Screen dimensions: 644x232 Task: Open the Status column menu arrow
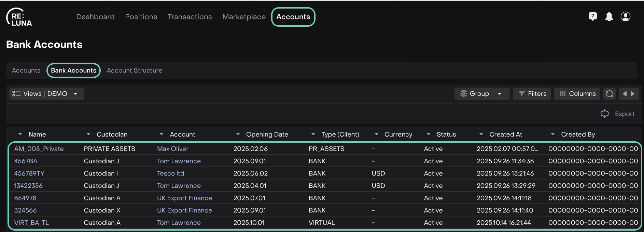pos(429,134)
